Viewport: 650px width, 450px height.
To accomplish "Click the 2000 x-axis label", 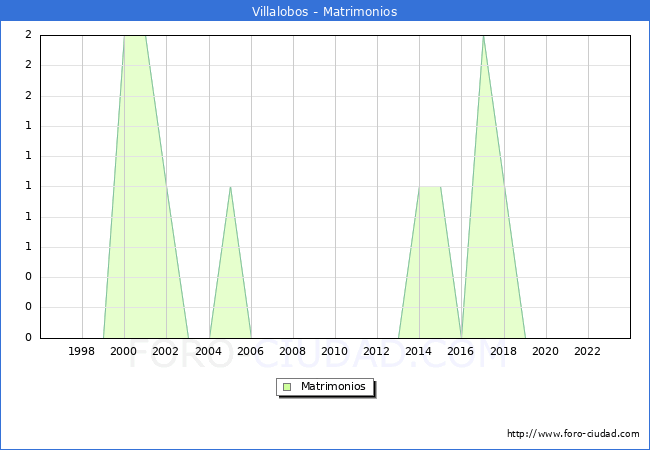I will point(124,351).
